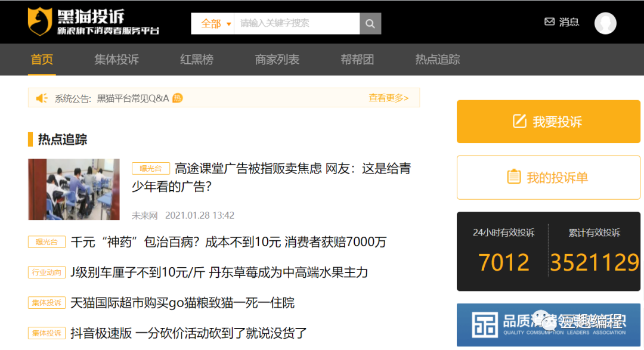The width and height of the screenshot is (644, 350).
Task: Click the magnifier search button
Action: pyautogui.click(x=370, y=23)
